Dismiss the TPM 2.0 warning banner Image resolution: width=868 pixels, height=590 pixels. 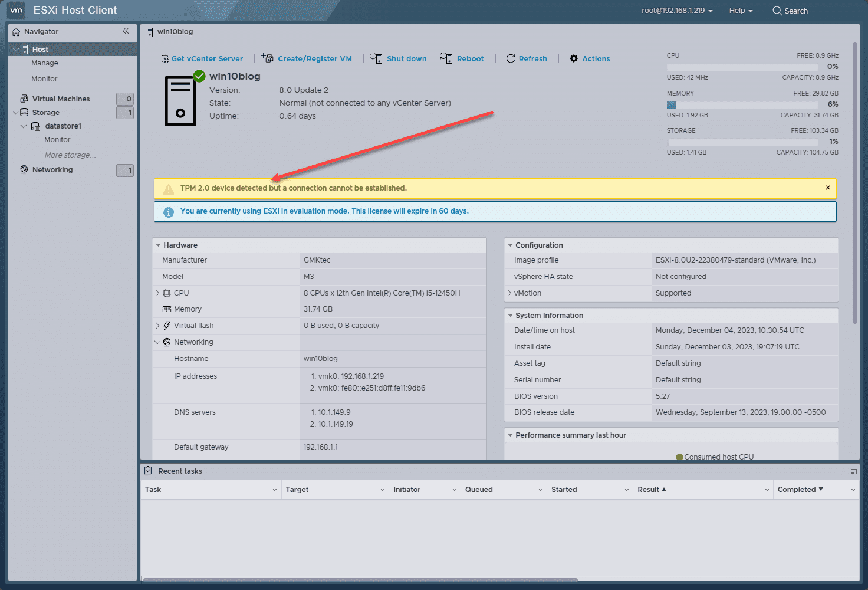click(828, 188)
